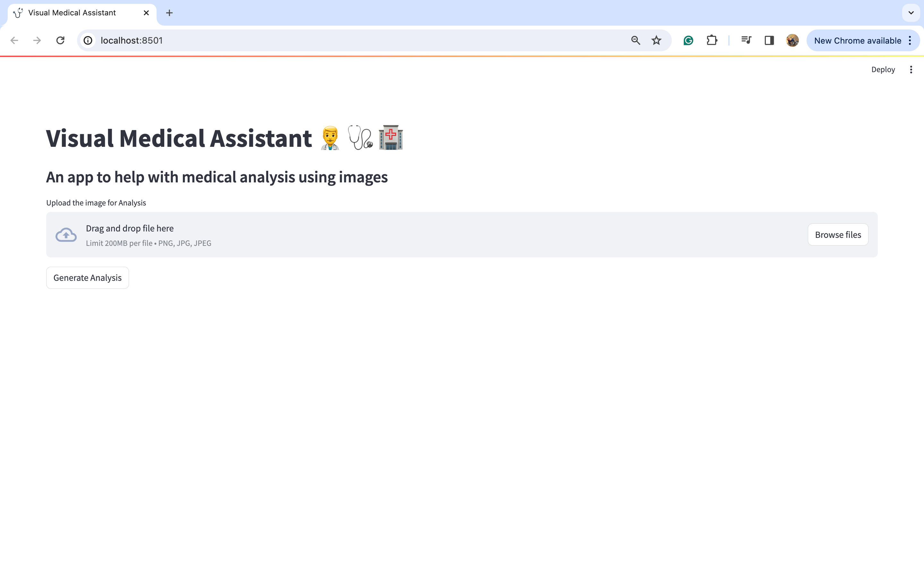Open Streamlit three-dot main menu
This screenshot has width=924, height=577.
[911, 70]
